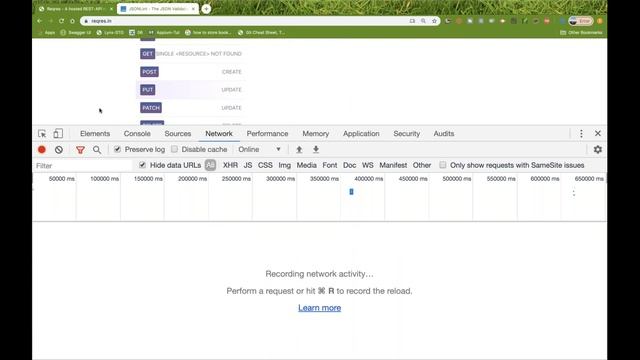Close the DevTools panel
Screen dimensions: 640x360
tap(598, 133)
